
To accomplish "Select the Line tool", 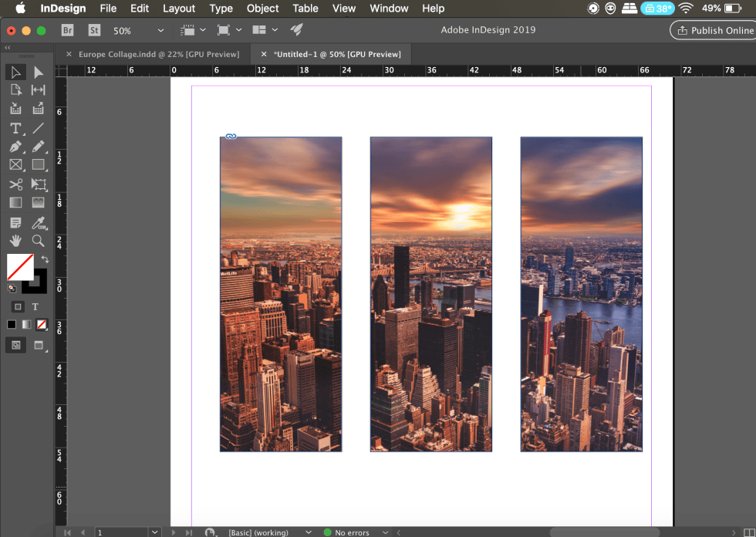I will click(38, 128).
